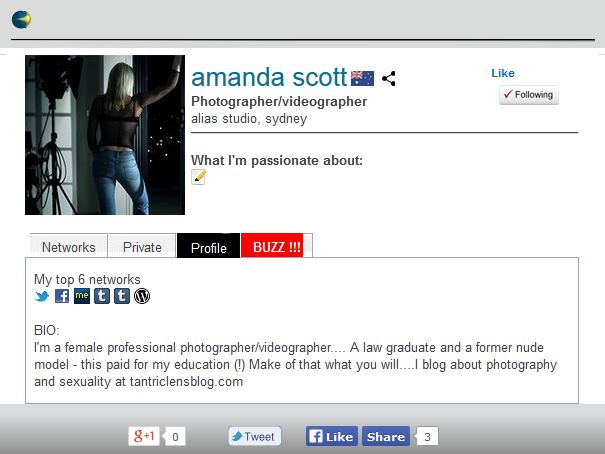Open the share icon beside the flag
605x454 pixels.
(x=389, y=78)
